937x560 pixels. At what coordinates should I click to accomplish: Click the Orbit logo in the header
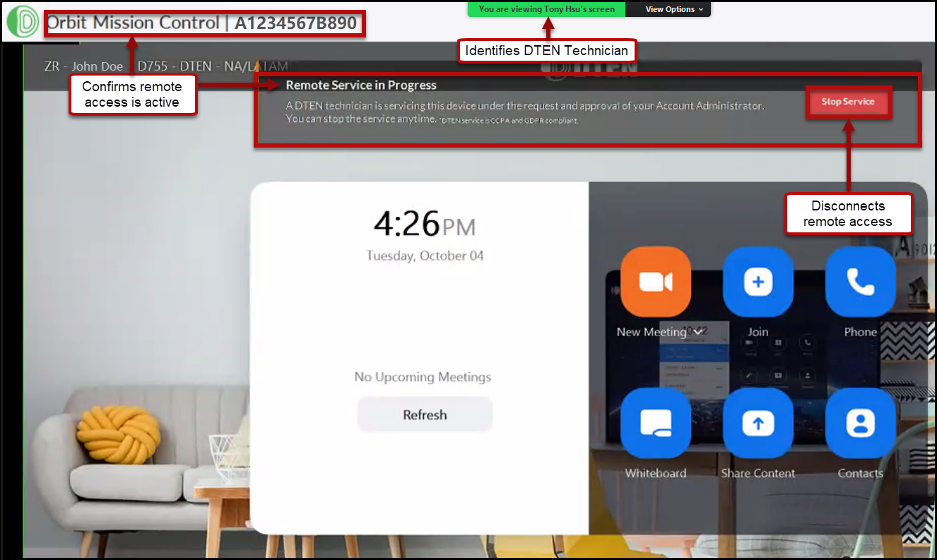tap(23, 23)
